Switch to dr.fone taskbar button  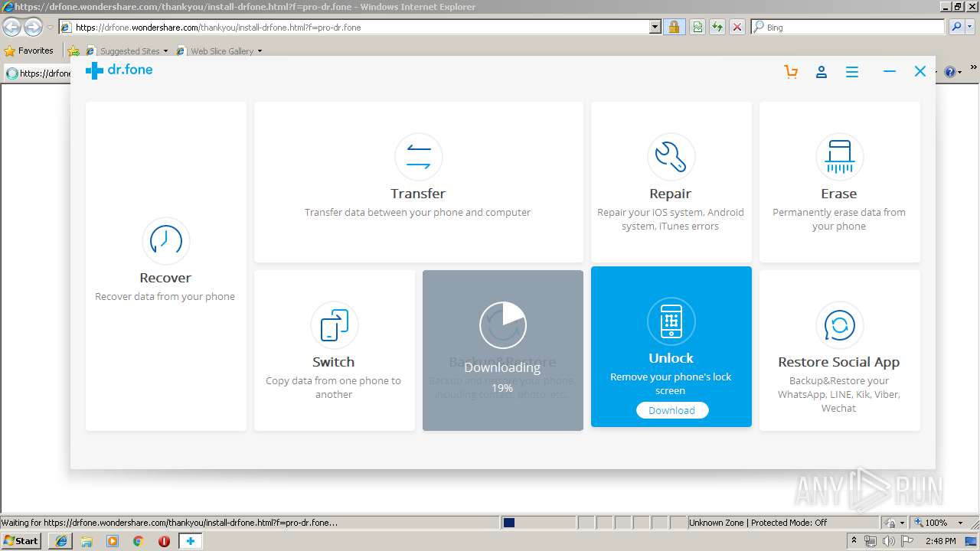[x=191, y=541]
